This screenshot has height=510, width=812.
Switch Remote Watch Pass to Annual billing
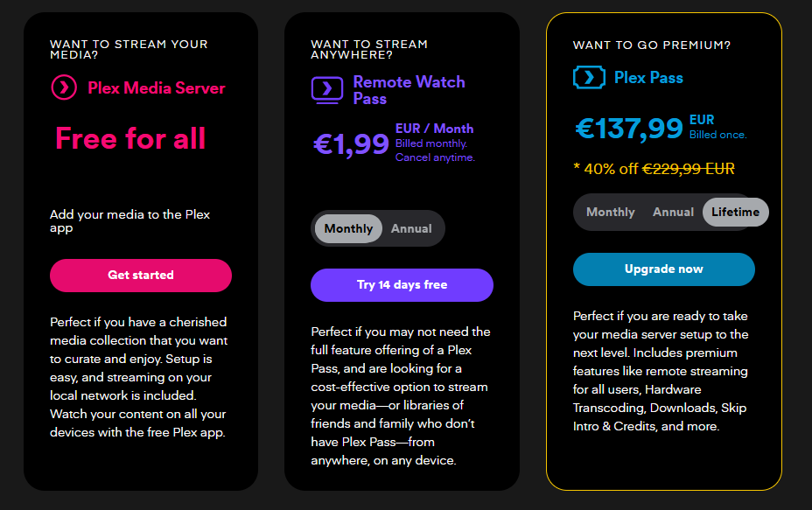click(x=411, y=228)
